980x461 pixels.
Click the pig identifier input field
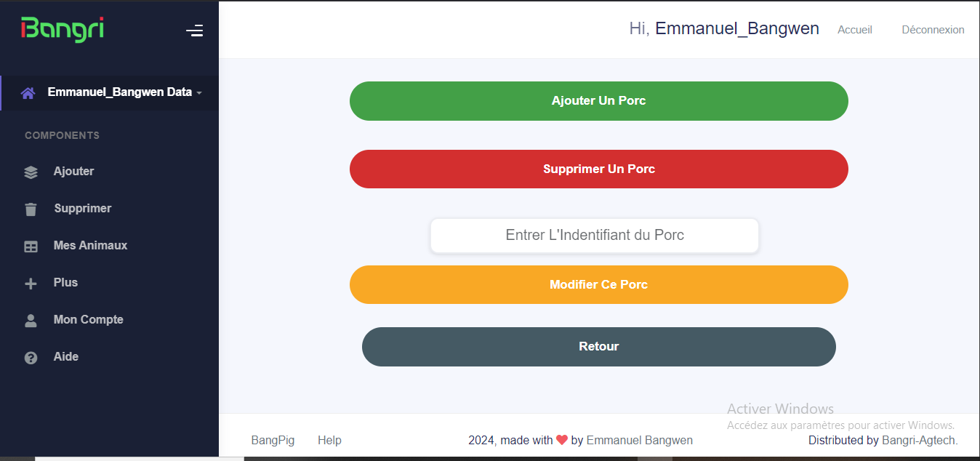(595, 236)
